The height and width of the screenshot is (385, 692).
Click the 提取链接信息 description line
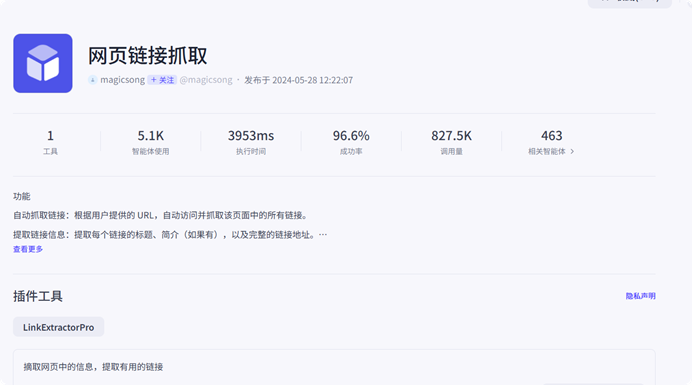170,234
